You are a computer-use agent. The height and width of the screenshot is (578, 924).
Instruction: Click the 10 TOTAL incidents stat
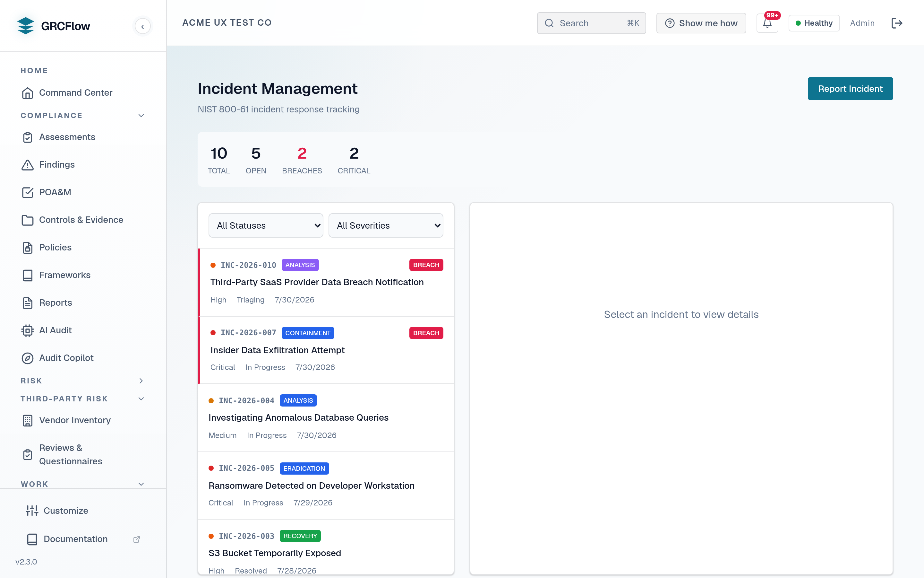pos(219,160)
